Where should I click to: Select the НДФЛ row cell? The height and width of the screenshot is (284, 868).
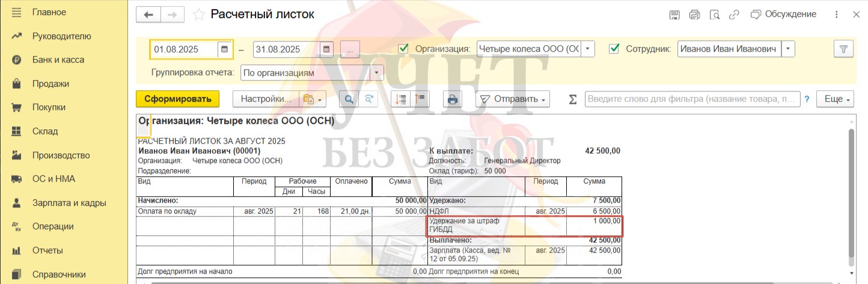(476, 211)
